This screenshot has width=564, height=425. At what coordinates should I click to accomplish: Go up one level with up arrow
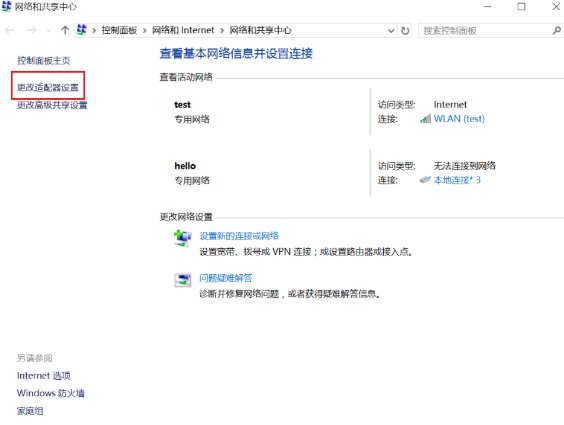65,30
